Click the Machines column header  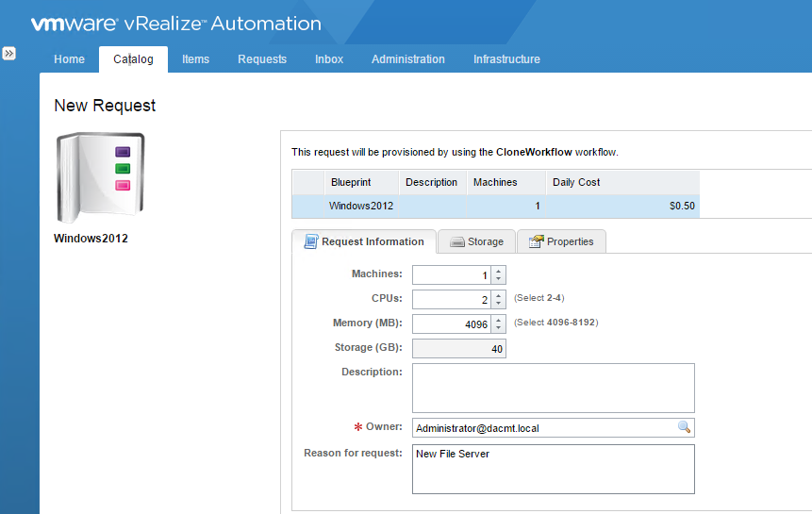(x=505, y=182)
